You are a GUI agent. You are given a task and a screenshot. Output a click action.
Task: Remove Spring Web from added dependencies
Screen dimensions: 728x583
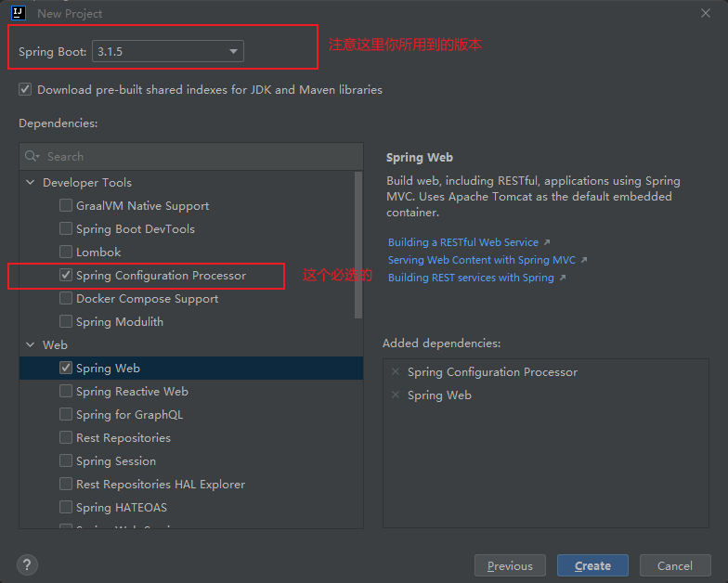(396, 395)
